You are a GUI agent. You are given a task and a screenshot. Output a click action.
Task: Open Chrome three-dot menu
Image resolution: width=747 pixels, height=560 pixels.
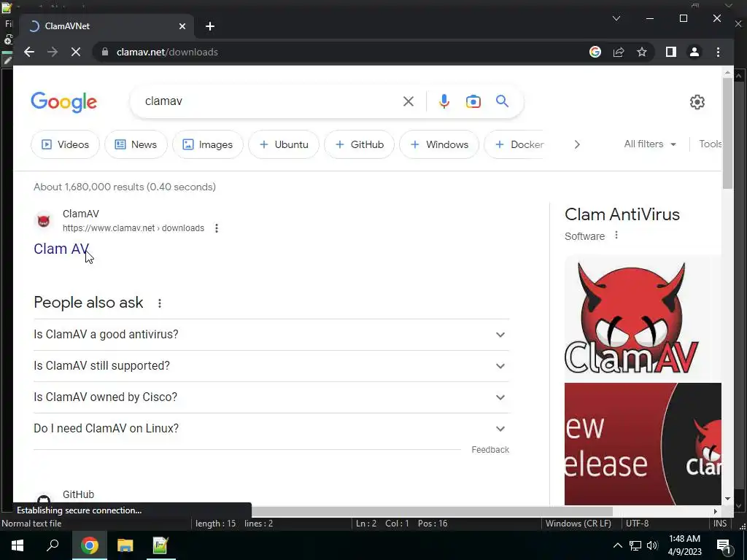718,52
